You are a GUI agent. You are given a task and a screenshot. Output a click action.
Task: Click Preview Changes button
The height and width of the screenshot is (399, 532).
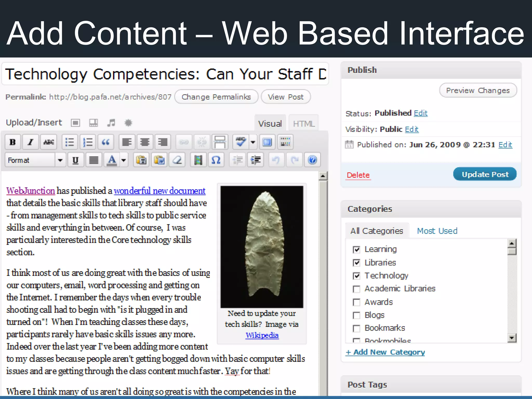[x=478, y=90]
